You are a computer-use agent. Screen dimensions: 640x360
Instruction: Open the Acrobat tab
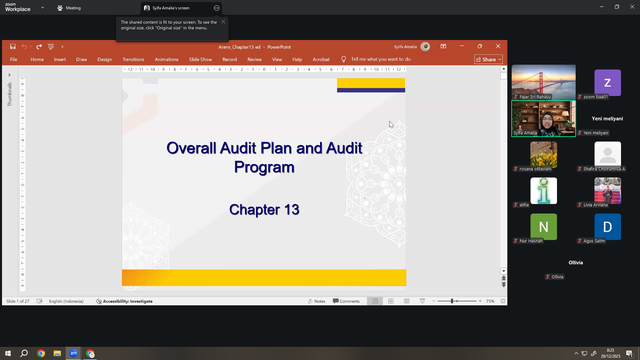[321, 60]
